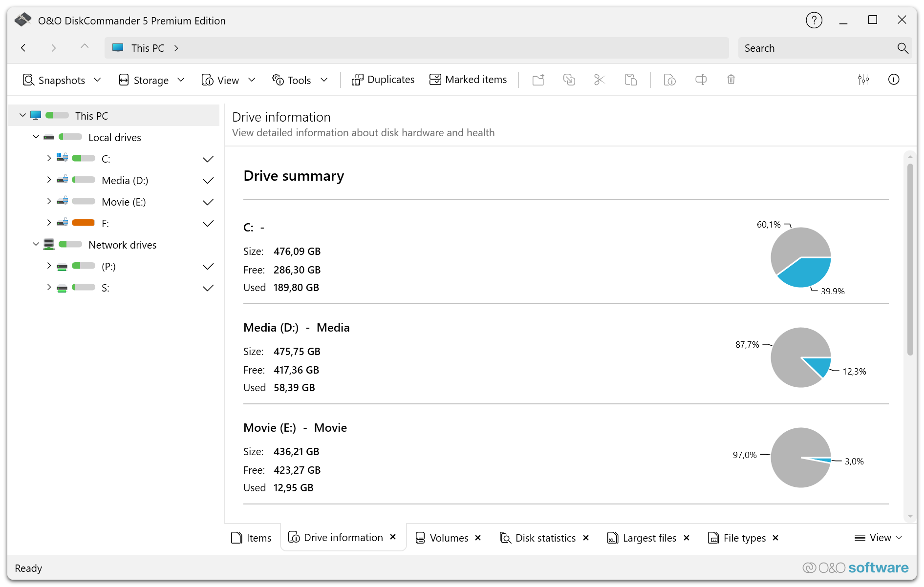Toggle checkmark for C: drive
This screenshot has height=587, width=924.
pos(208,159)
